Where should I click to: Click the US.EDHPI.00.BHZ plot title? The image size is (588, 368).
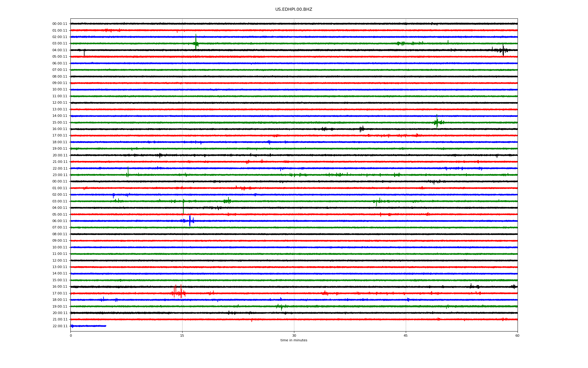tap(293, 10)
